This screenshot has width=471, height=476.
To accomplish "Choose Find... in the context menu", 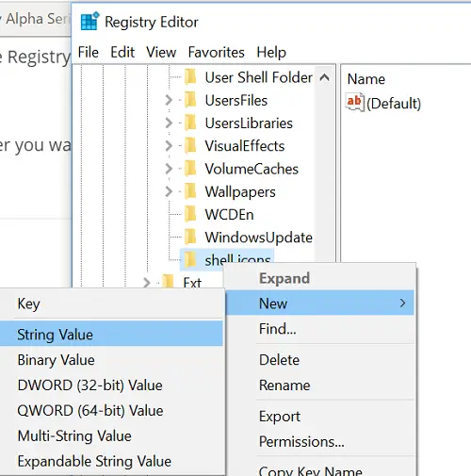I will coord(320,329).
